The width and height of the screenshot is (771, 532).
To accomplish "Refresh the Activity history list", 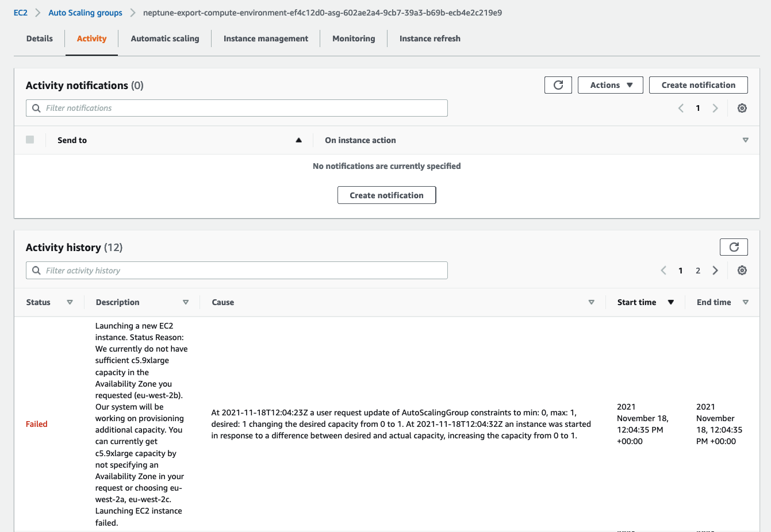I will [x=734, y=246].
